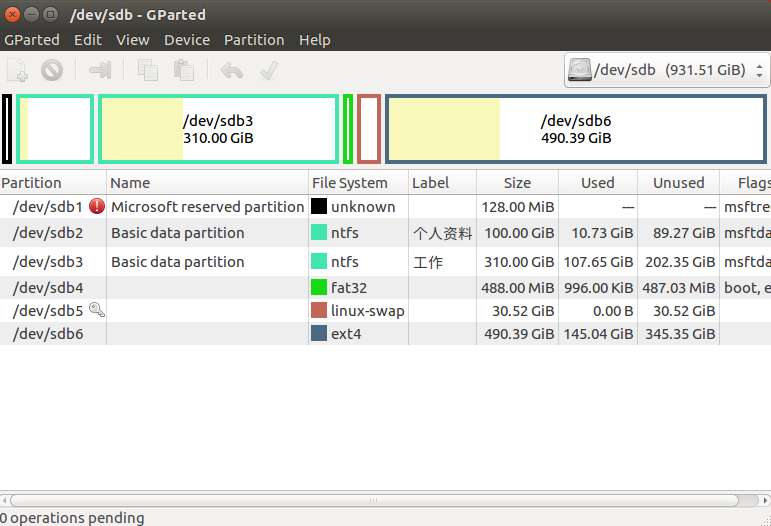This screenshot has height=526, width=771.
Task: Click the horizontal scrollbar right arrow
Action: click(x=765, y=500)
